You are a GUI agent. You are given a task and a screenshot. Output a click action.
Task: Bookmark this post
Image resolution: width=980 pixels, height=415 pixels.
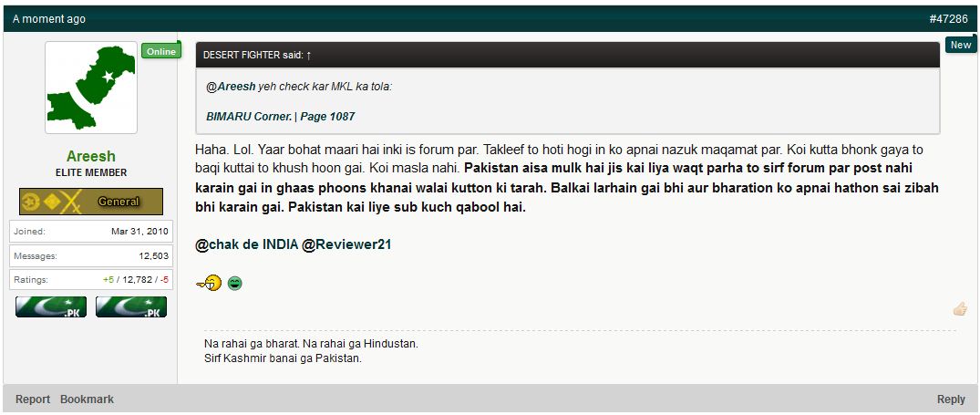[87, 399]
